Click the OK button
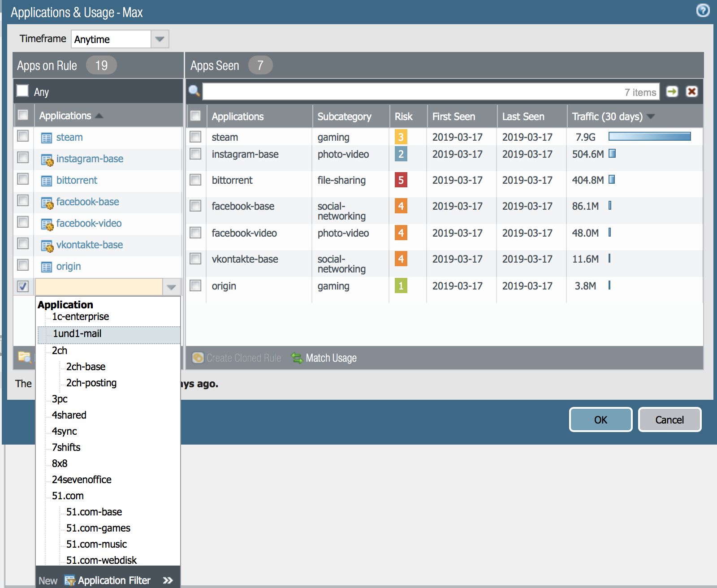The width and height of the screenshot is (717, 588). pyautogui.click(x=600, y=419)
